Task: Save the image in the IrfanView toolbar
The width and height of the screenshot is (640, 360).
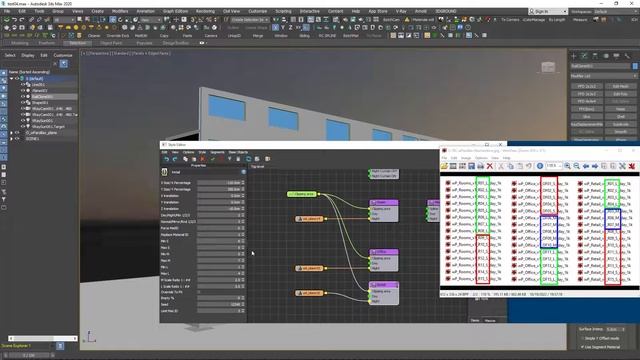Action: (471, 166)
